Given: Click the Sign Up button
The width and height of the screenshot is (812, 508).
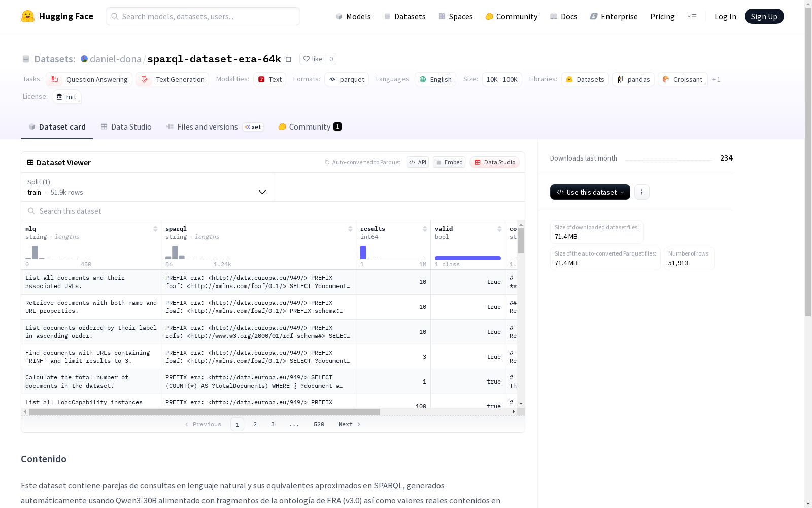Looking at the screenshot, I should pos(764,16).
